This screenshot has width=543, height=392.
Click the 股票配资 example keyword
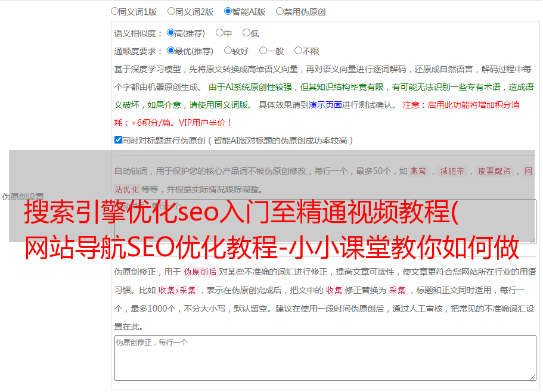click(495, 171)
